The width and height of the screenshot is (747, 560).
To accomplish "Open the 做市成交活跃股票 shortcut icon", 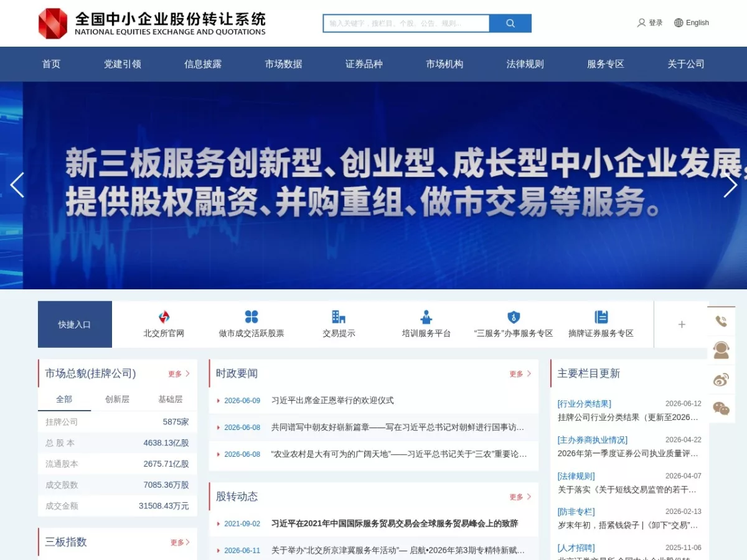I will (251, 317).
